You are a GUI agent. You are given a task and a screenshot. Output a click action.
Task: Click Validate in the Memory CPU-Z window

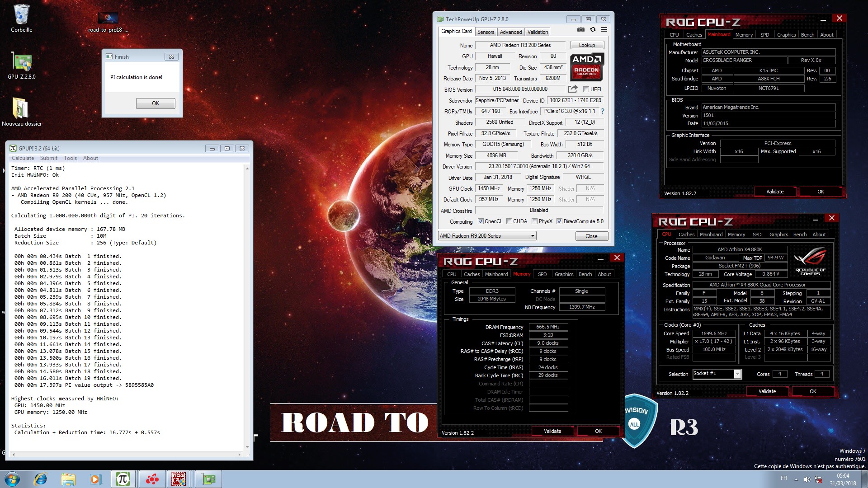552,431
